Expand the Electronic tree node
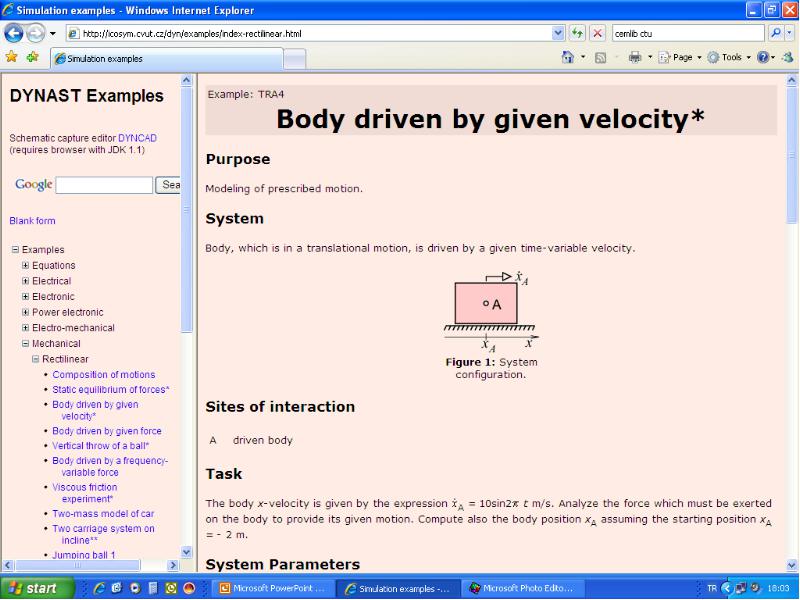Image resolution: width=800 pixels, height=600 pixels. tap(26, 296)
